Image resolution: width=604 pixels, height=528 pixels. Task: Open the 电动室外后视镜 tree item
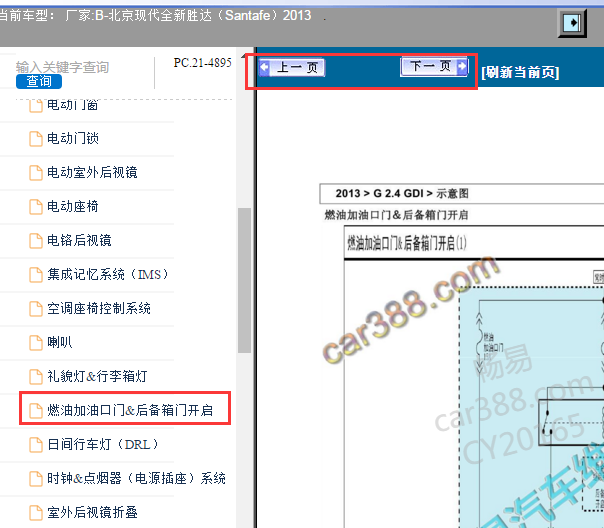click(x=92, y=172)
